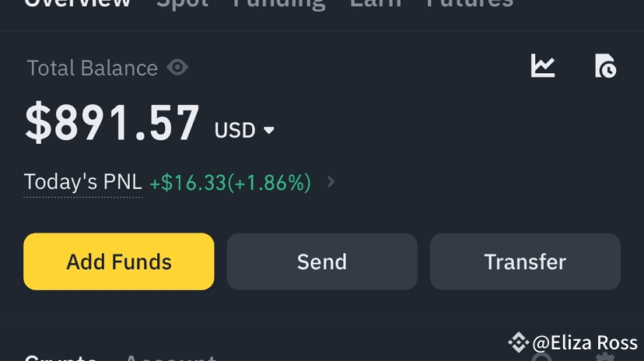Click the Transfer button
This screenshot has width=644, height=361.
(x=525, y=261)
